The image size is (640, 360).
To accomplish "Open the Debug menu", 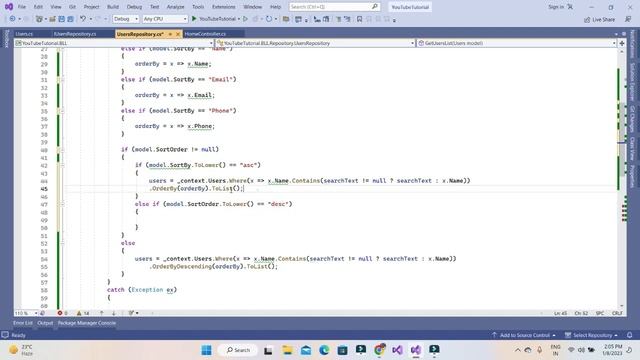I will (134, 7).
